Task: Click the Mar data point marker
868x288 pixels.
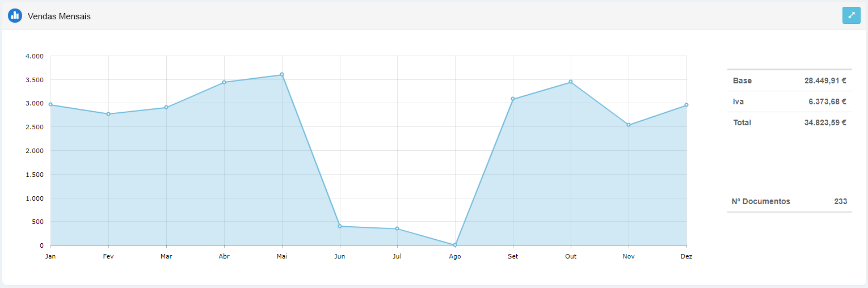Action: pos(166,107)
